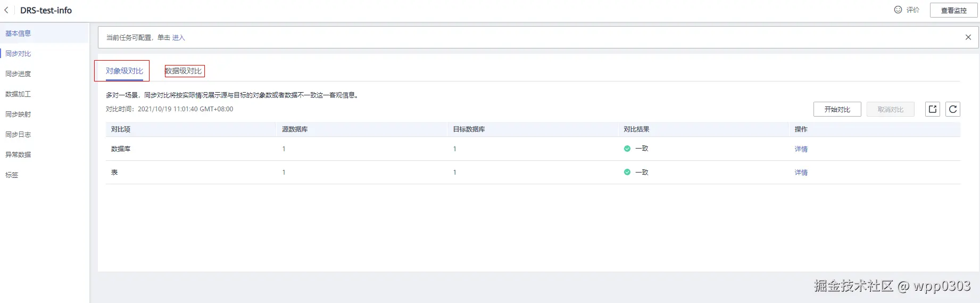Click the 进入 link in the notice

[178, 38]
